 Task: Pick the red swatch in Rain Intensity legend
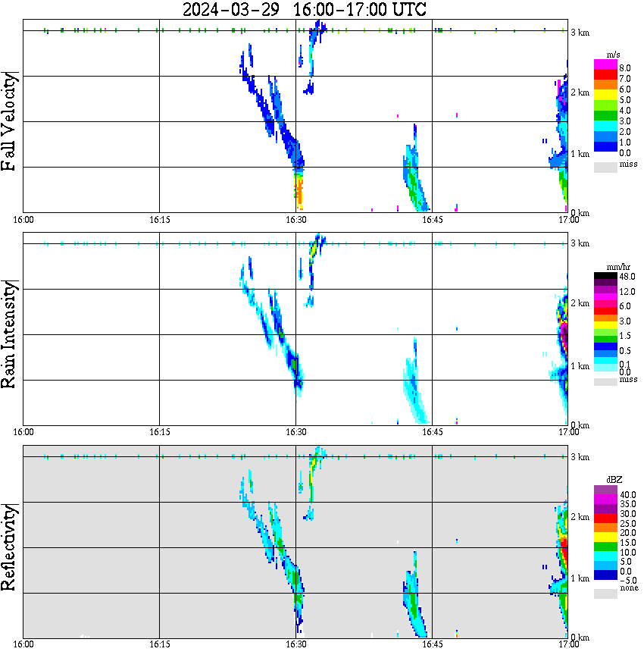coord(605,311)
